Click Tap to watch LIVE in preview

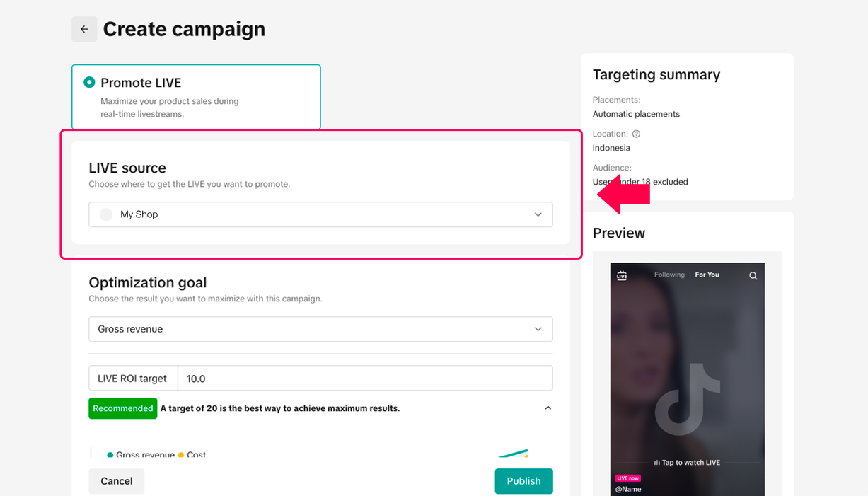coord(687,463)
